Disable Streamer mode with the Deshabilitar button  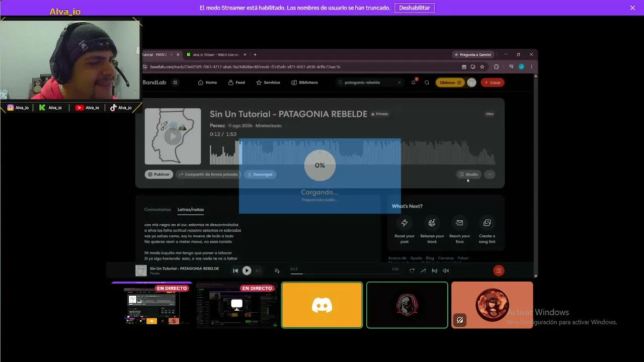(415, 8)
